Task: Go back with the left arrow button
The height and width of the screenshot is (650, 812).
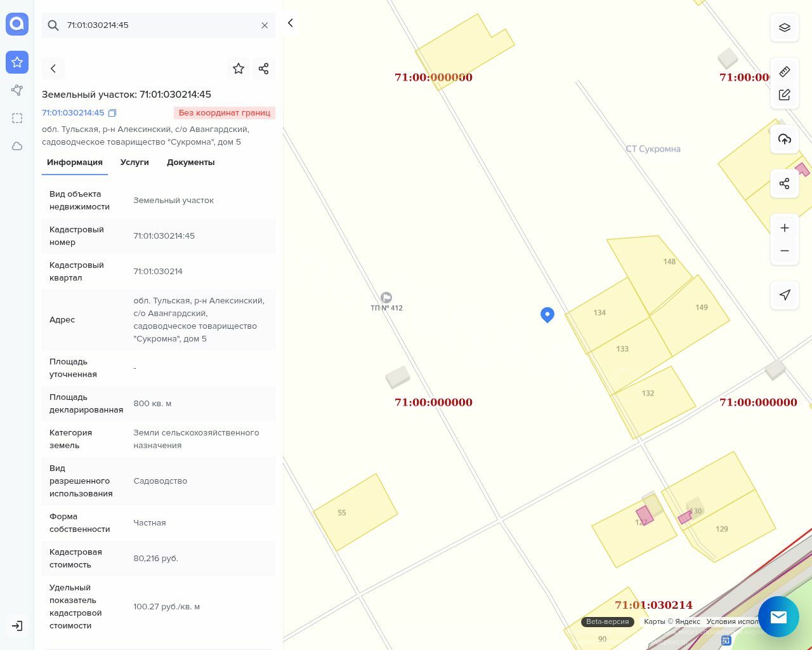Action: 53,69
